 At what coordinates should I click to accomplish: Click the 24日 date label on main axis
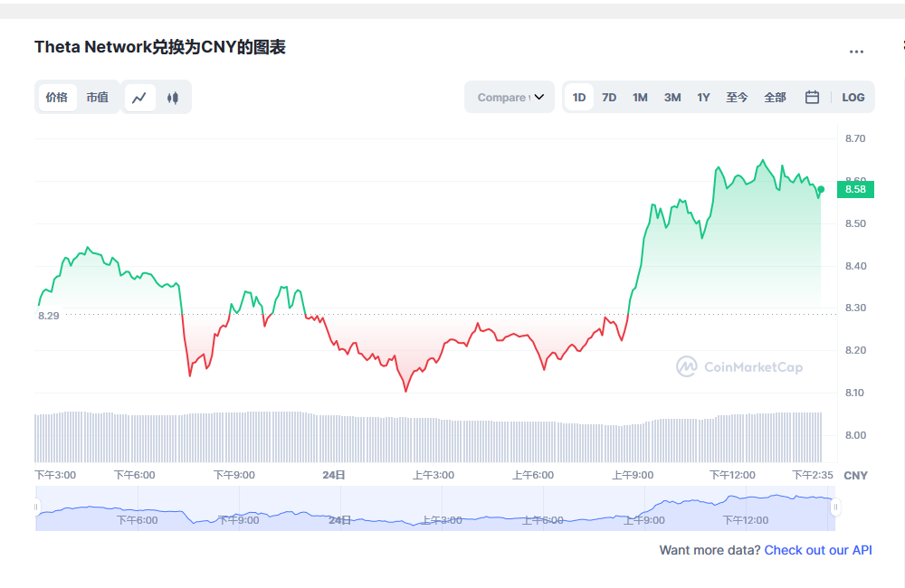(x=334, y=475)
